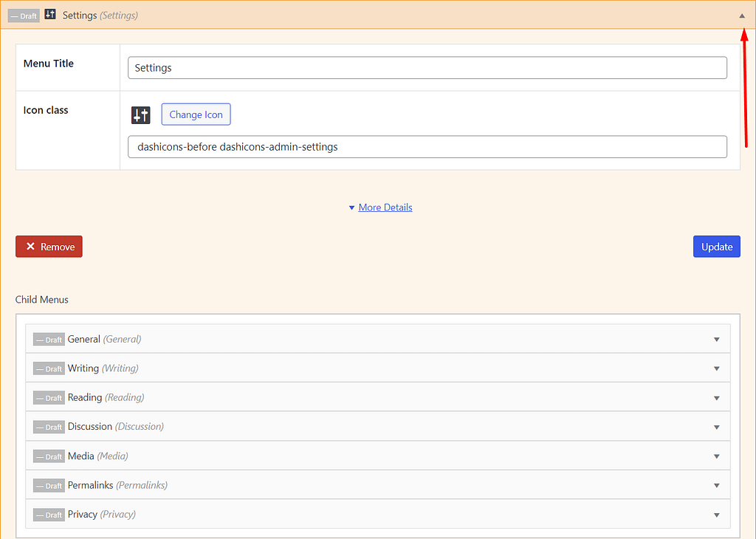Image resolution: width=756 pixels, height=539 pixels.
Task: Open the Change Icon picker
Action: pyautogui.click(x=195, y=114)
